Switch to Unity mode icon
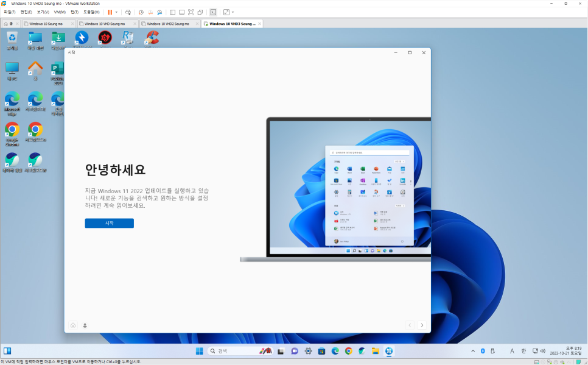588x365 pixels. (x=200, y=12)
